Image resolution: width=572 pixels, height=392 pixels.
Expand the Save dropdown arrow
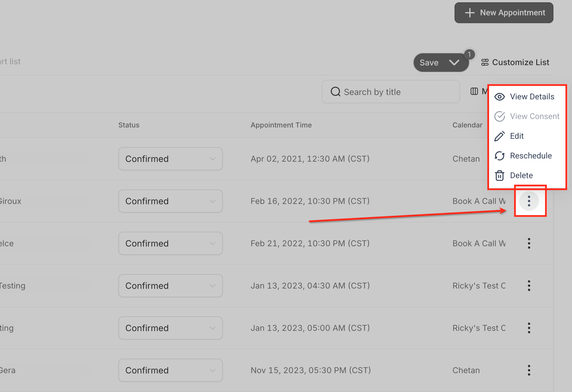click(x=454, y=63)
